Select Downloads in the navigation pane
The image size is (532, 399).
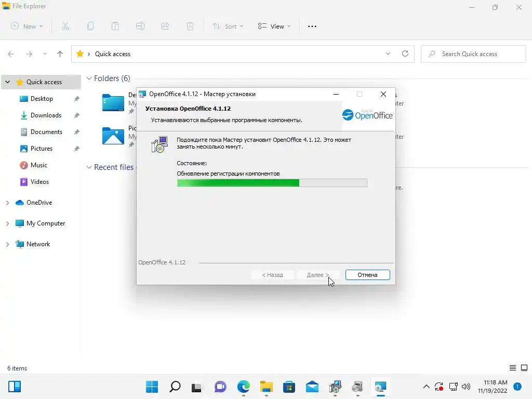(46, 115)
